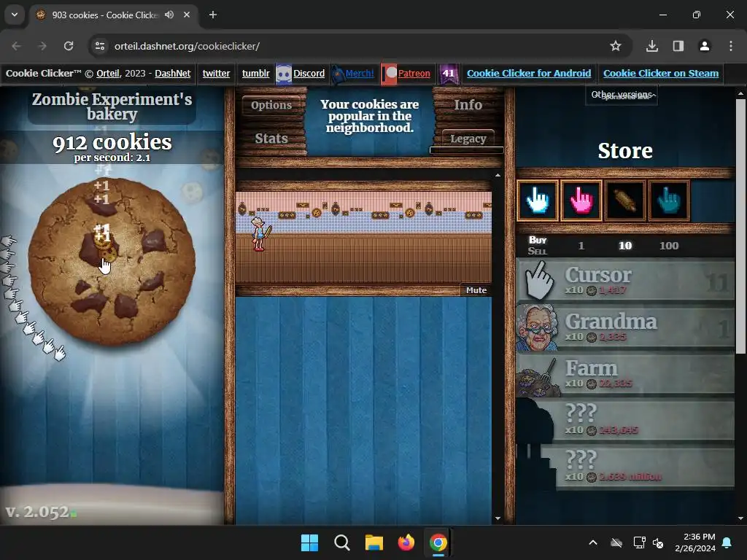The height and width of the screenshot is (560, 747).
Task: Open File Explorer from the taskbar
Action: click(x=374, y=542)
